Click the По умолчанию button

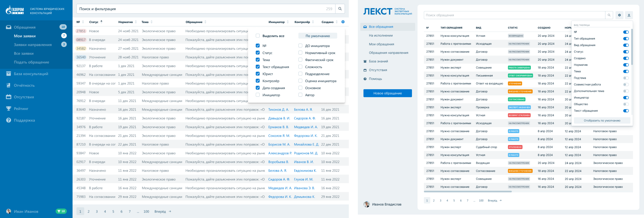tap(317, 36)
